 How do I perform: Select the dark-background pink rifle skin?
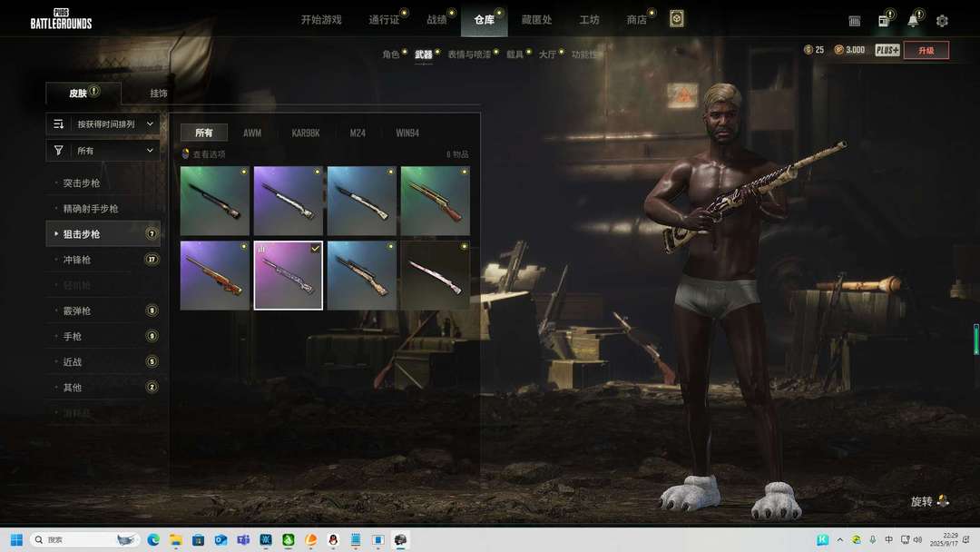tap(435, 276)
